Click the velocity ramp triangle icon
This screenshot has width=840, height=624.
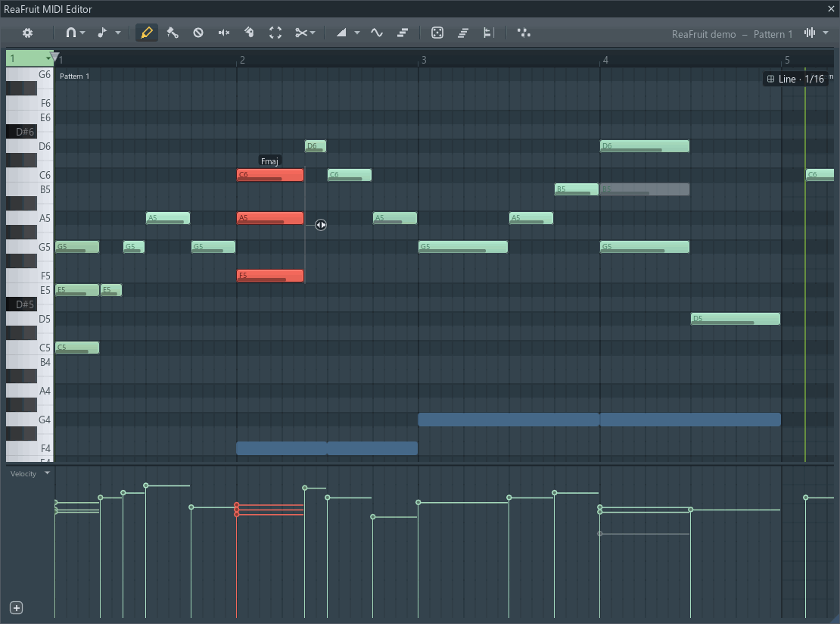(341, 33)
